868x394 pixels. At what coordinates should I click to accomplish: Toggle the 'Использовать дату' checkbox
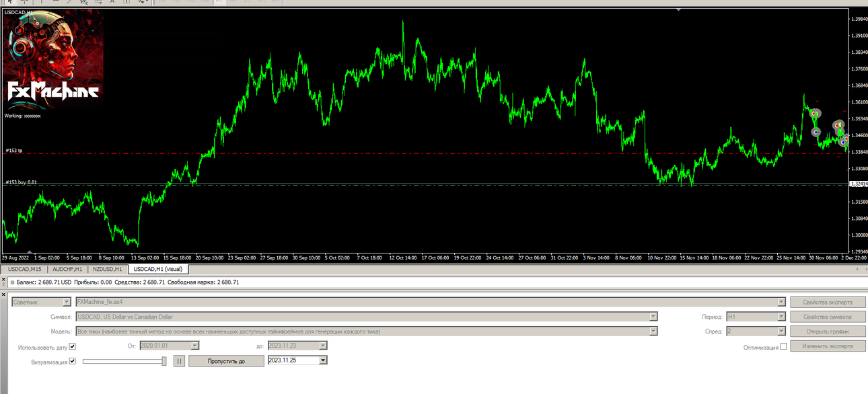(73, 346)
